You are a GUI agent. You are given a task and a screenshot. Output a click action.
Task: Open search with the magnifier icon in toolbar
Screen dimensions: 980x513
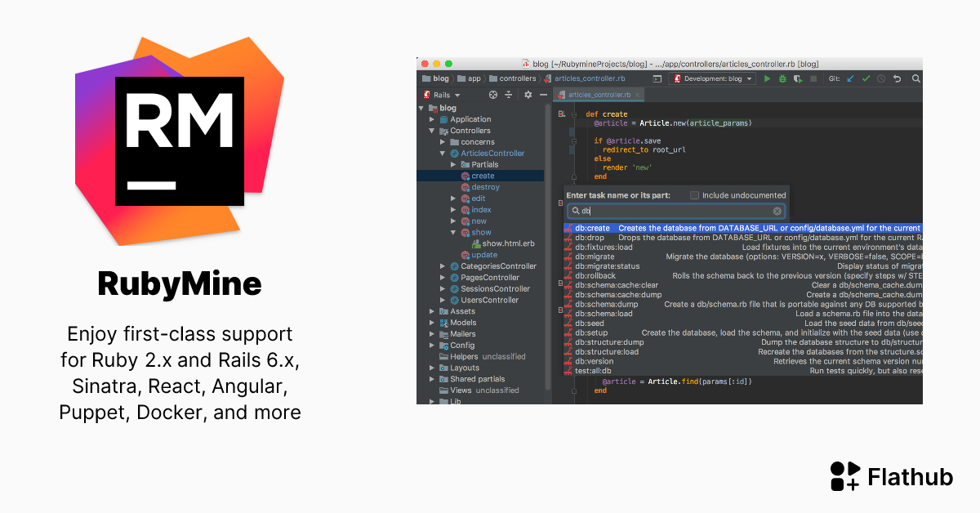[x=915, y=78]
